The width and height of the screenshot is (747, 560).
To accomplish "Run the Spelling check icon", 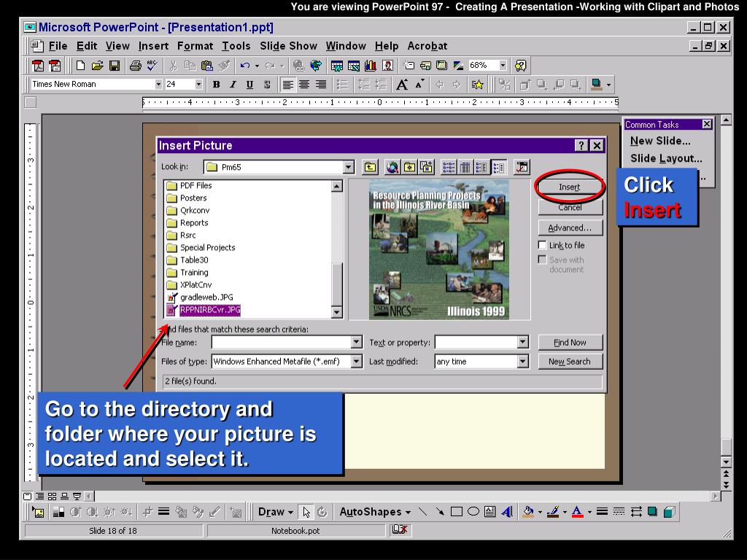I will pos(152,66).
